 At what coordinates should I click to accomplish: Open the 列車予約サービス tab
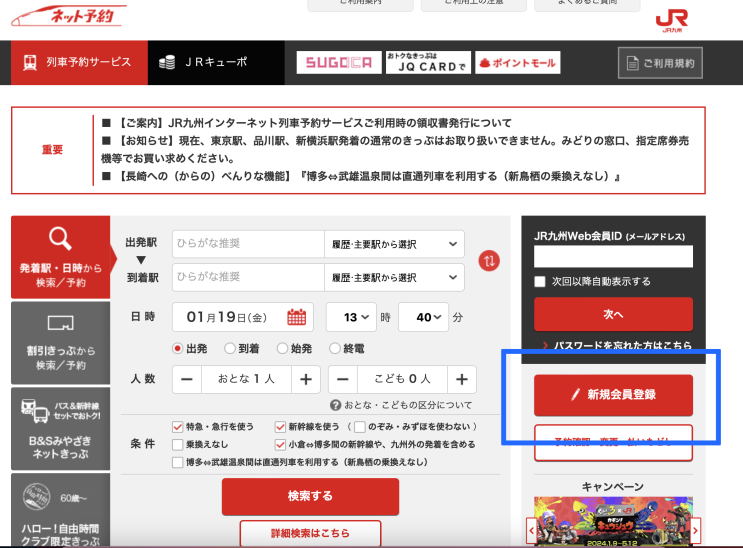pyautogui.click(x=79, y=63)
